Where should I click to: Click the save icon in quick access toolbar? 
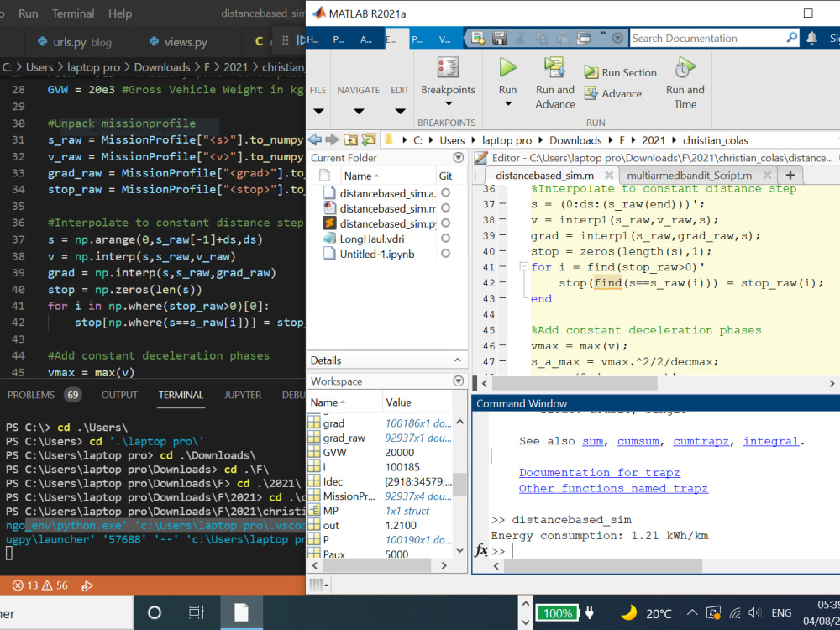tap(499, 38)
